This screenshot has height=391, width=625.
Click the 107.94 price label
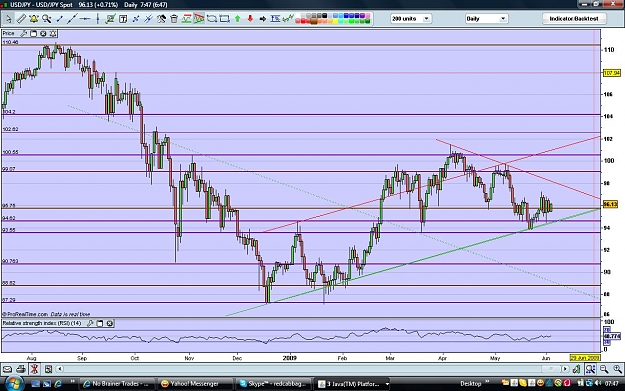[611, 73]
